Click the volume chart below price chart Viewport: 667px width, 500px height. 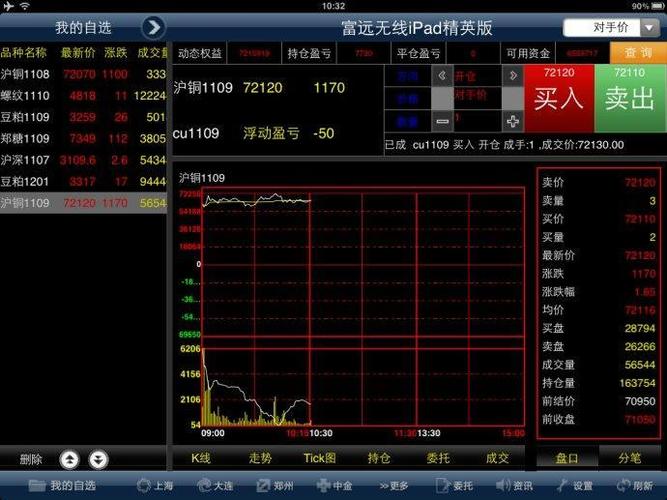(x=363, y=387)
